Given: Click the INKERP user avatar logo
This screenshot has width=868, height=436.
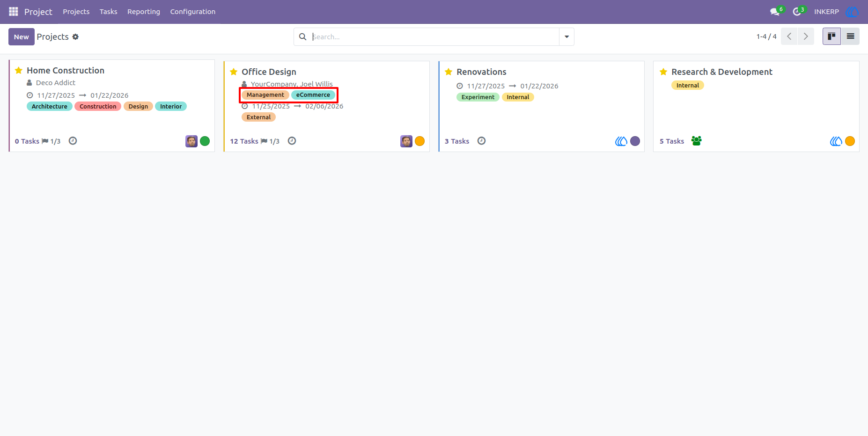Looking at the screenshot, I should tap(852, 12).
